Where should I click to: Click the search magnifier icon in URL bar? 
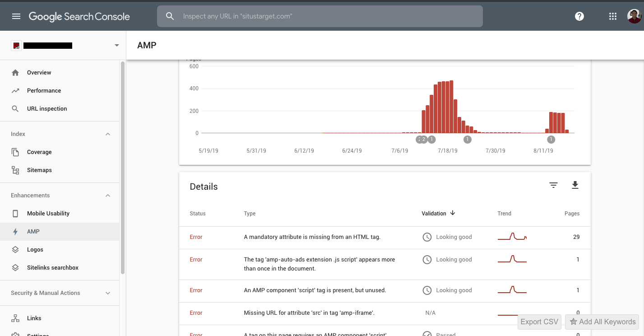(x=170, y=16)
